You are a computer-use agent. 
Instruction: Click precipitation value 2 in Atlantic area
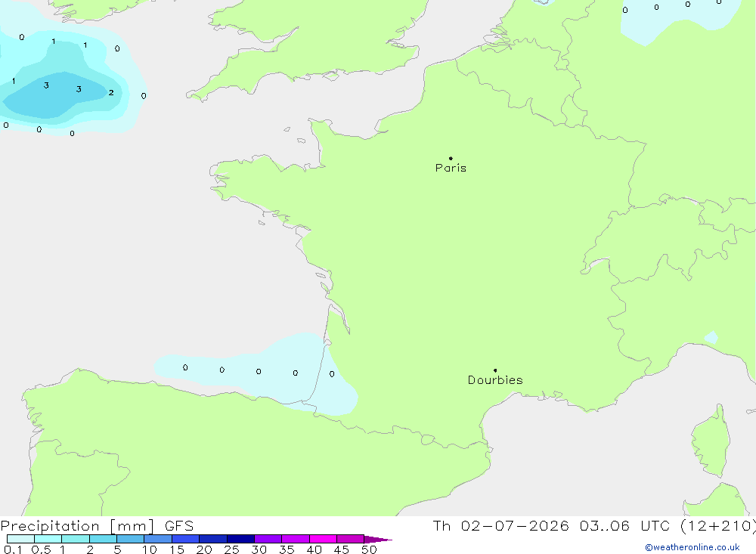click(111, 92)
